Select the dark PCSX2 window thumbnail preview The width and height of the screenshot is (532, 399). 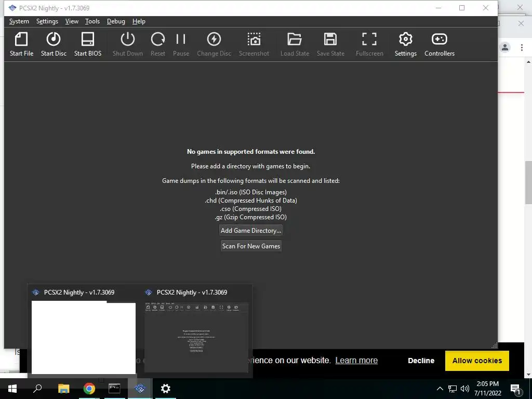click(x=196, y=337)
